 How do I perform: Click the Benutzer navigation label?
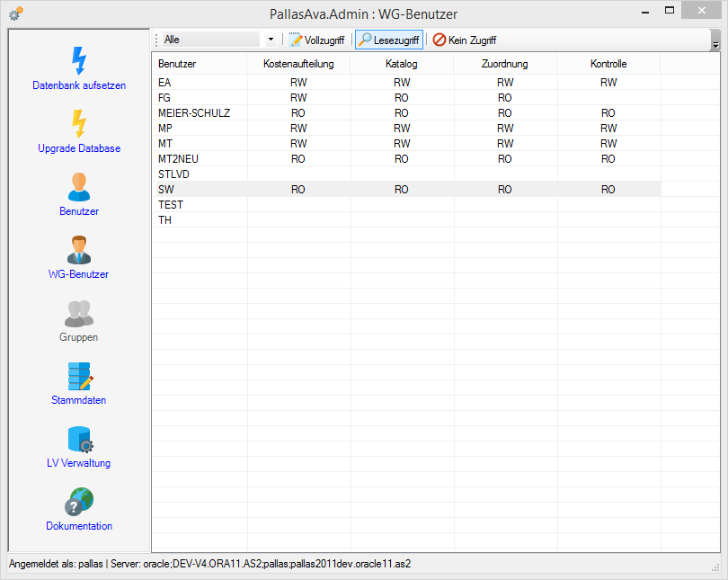pyautogui.click(x=79, y=211)
